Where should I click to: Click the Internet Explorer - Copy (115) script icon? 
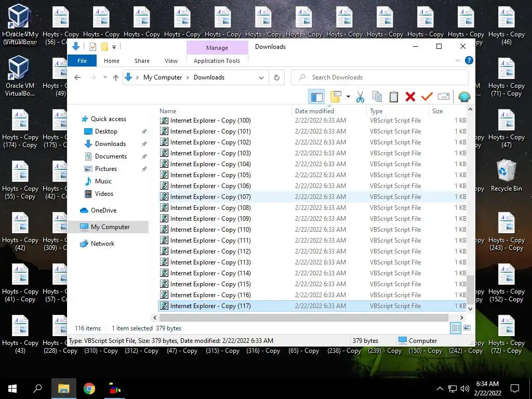[x=164, y=284]
